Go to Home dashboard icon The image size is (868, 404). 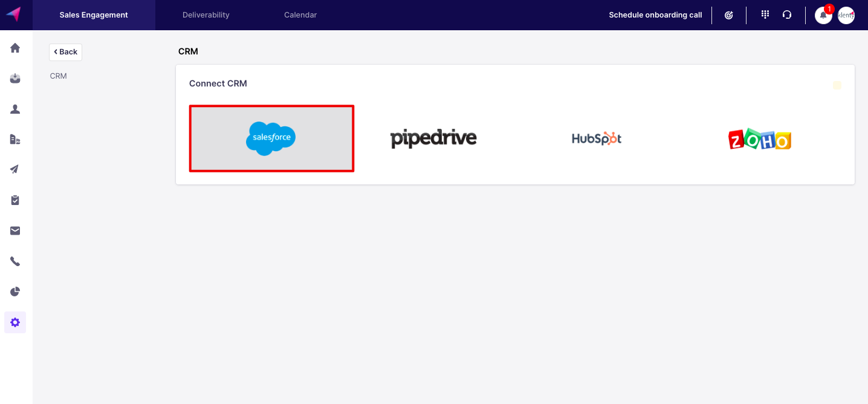pos(15,48)
